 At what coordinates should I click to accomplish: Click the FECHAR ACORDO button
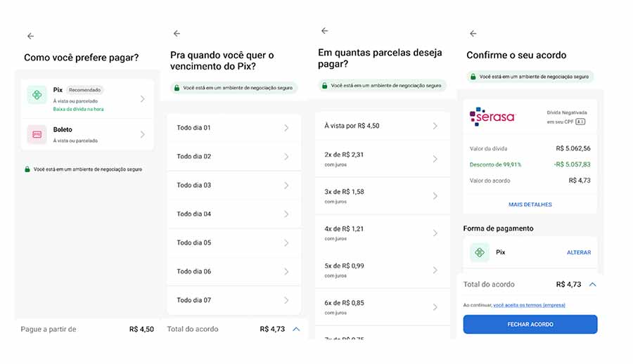530,324
